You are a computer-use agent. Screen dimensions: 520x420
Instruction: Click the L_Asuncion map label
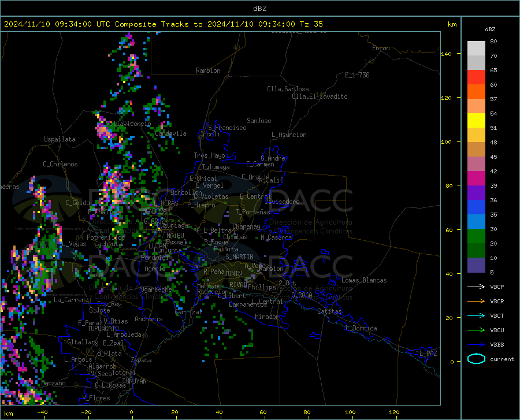289,135
